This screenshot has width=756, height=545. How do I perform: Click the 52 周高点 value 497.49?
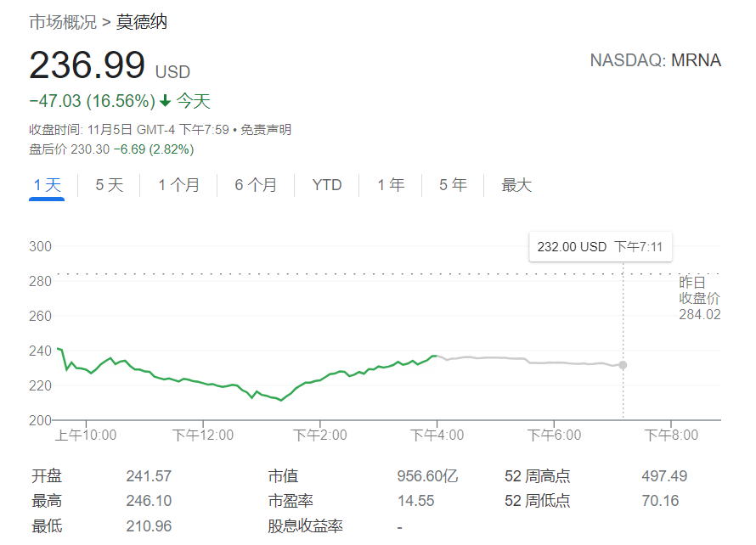[664, 476]
